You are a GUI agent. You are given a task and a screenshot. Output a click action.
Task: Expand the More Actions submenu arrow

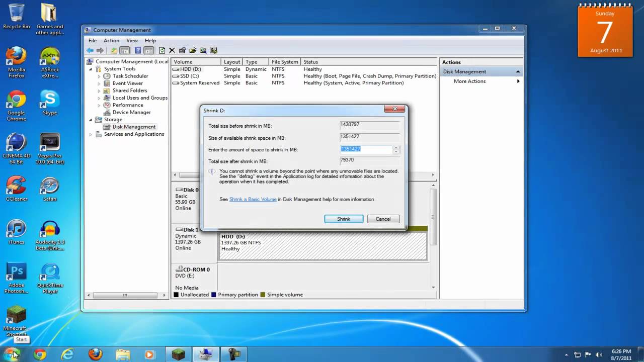click(518, 81)
